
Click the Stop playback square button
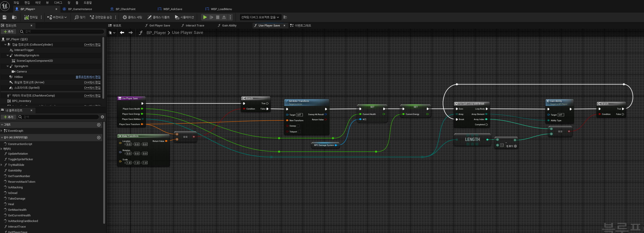pyautogui.click(x=218, y=17)
